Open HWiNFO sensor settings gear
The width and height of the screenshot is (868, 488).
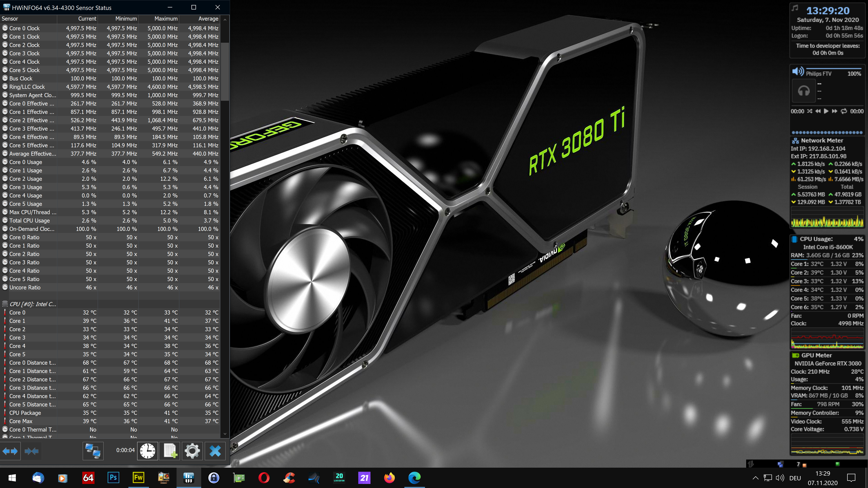(x=192, y=451)
